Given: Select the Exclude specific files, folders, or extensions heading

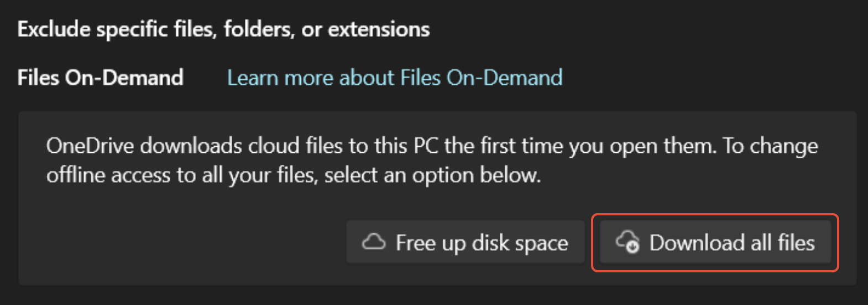Looking at the screenshot, I should pos(223,29).
